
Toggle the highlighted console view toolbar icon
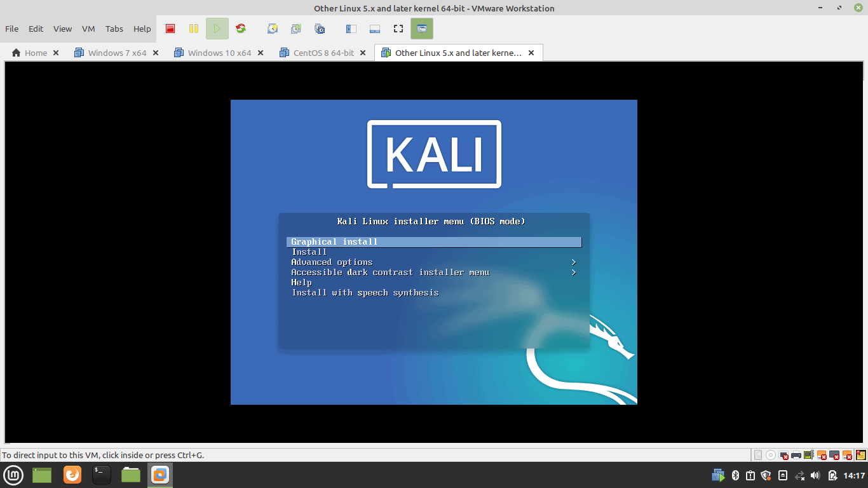(422, 29)
